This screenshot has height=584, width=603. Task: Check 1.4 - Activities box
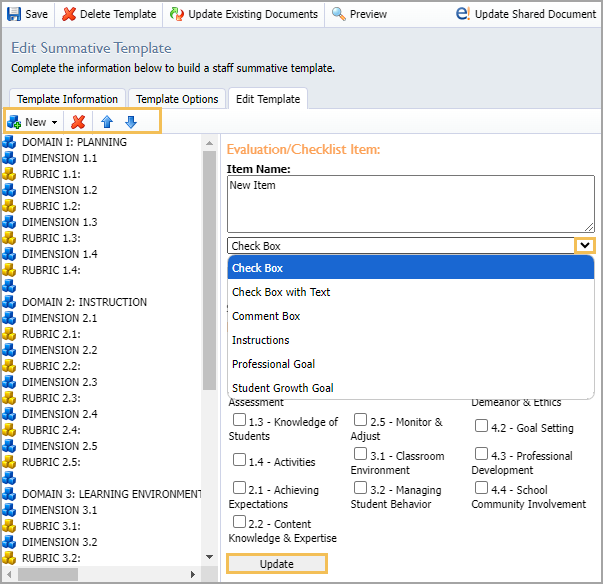(239, 459)
